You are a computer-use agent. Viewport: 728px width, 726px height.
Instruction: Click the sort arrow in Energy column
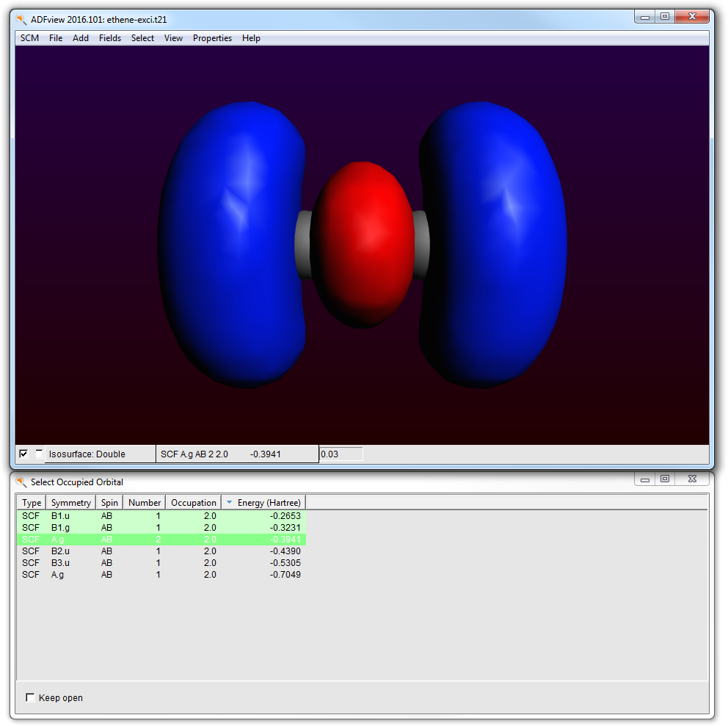229,502
